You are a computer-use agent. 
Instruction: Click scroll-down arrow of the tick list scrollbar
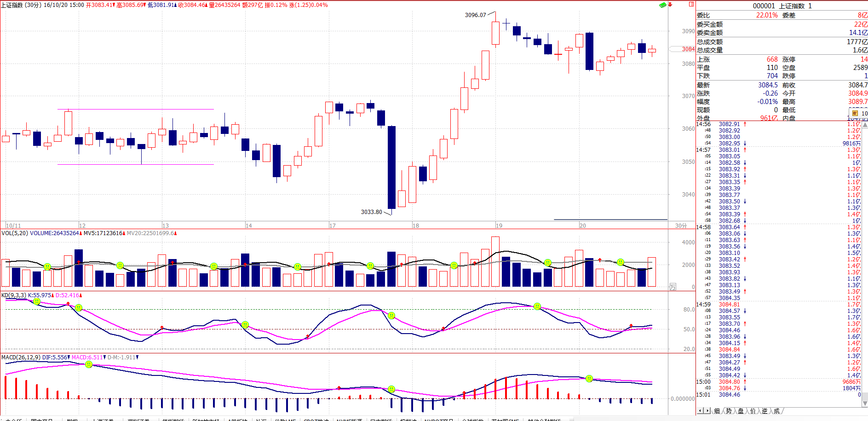pos(865,404)
